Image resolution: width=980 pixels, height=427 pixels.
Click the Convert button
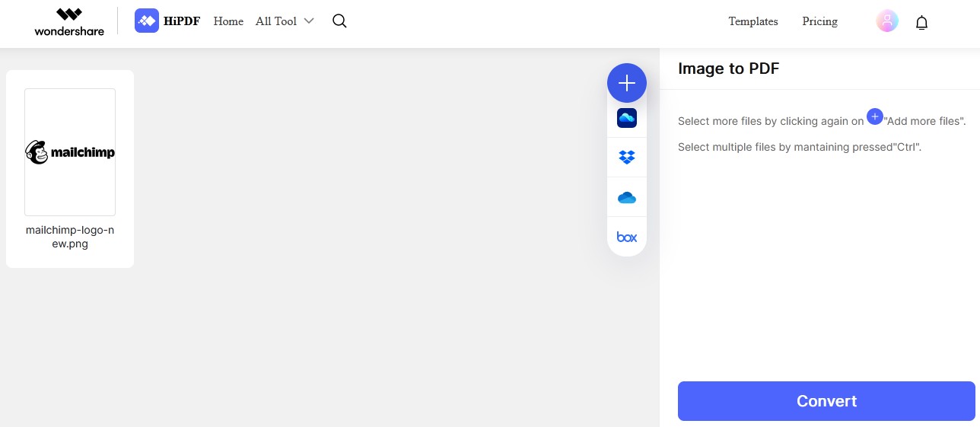point(826,401)
